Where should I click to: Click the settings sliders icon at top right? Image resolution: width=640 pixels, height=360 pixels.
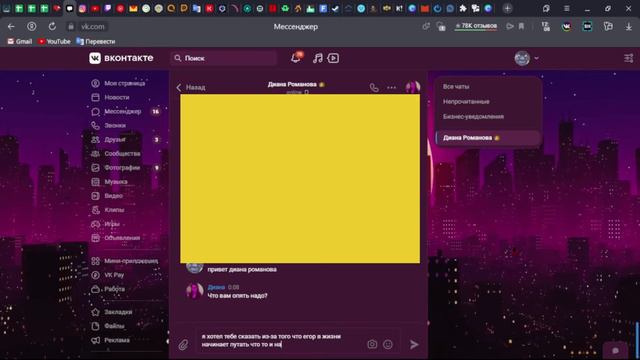(x=629, y=58)
